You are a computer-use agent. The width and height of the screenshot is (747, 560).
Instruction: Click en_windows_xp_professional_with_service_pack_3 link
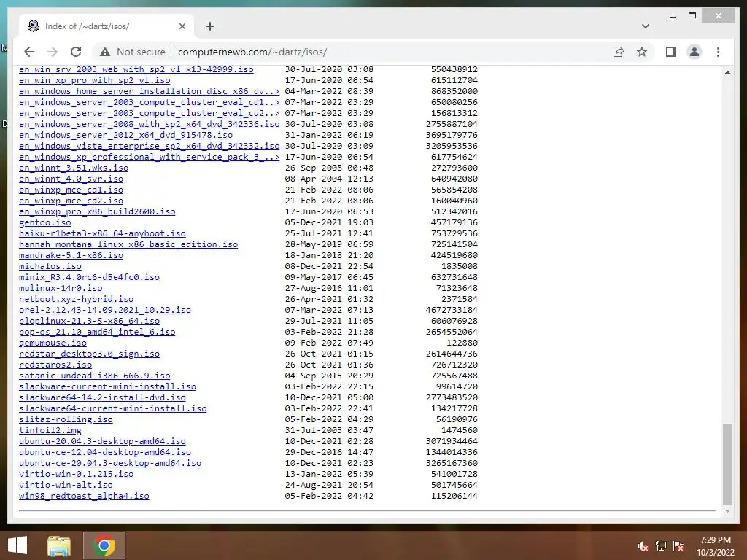(x=149, y=157)
